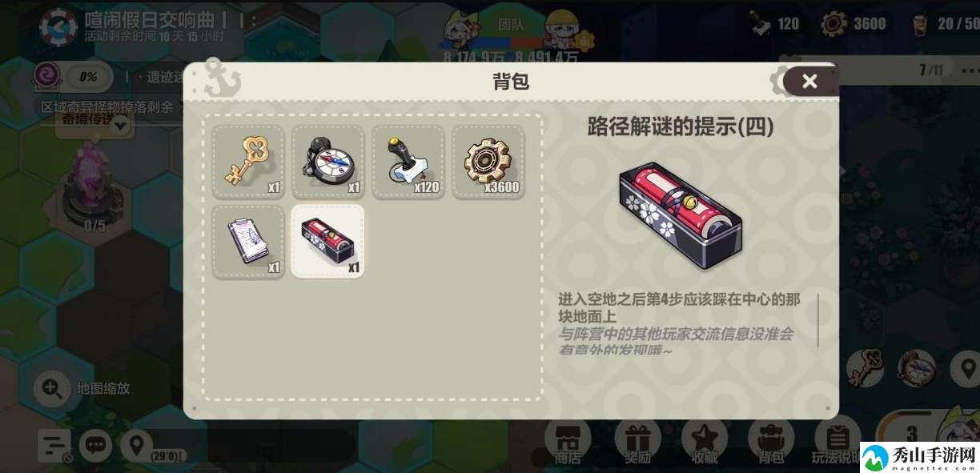Open the 奖励 rewards menu
The image size is (980, 473).
[637, 442]
